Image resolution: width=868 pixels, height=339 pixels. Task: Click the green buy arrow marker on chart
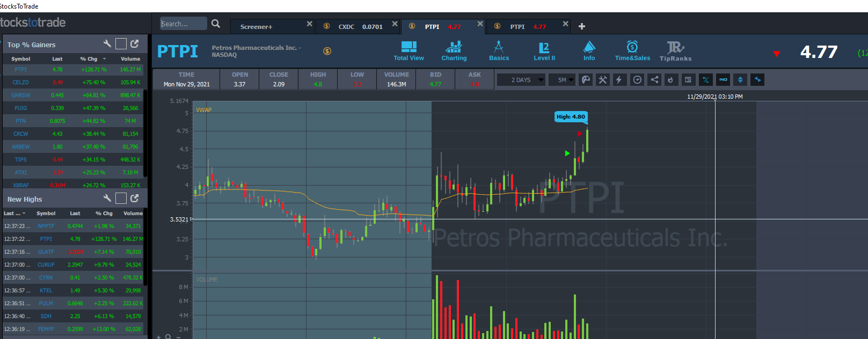567,153
